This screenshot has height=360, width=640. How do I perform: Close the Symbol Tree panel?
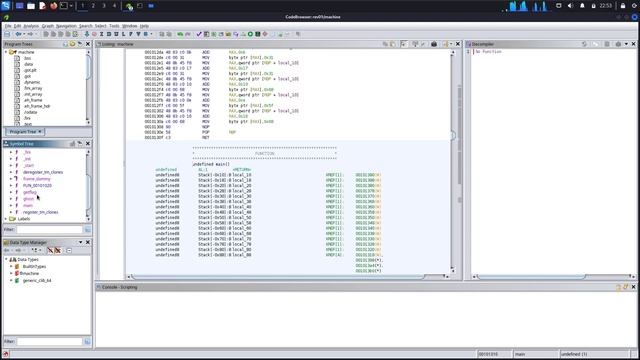[88, 144]
